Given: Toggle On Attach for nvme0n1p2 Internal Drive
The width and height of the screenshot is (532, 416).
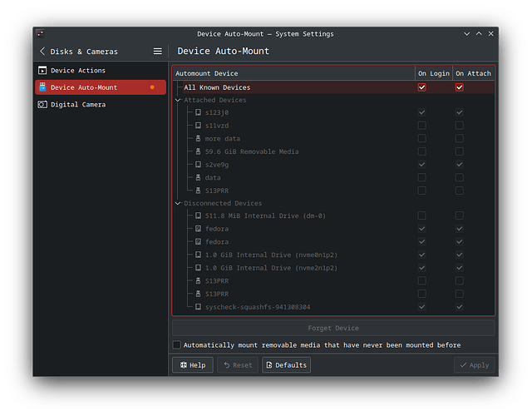Looking at the screenshot, I should pyautogui.click(x=460, y=255).
